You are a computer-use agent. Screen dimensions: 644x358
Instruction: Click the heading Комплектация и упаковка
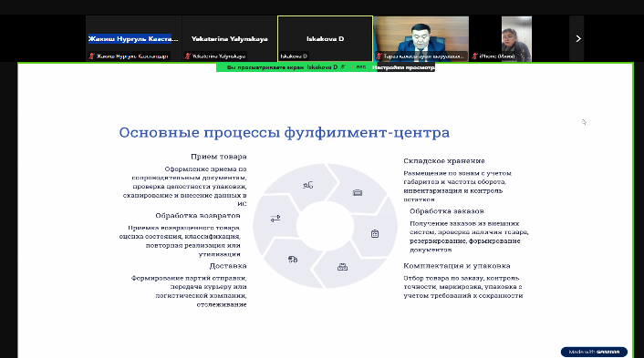(x=457, y=266)
